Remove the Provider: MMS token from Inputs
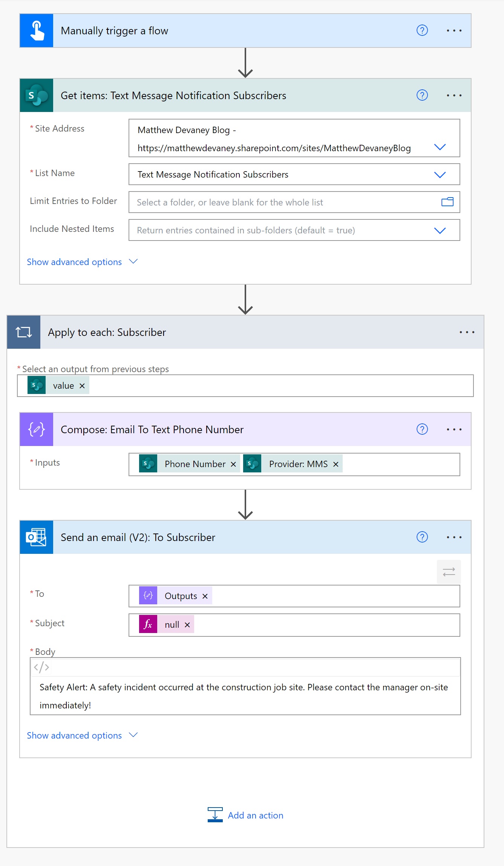504x866 pixels. (x=336, y=464)
